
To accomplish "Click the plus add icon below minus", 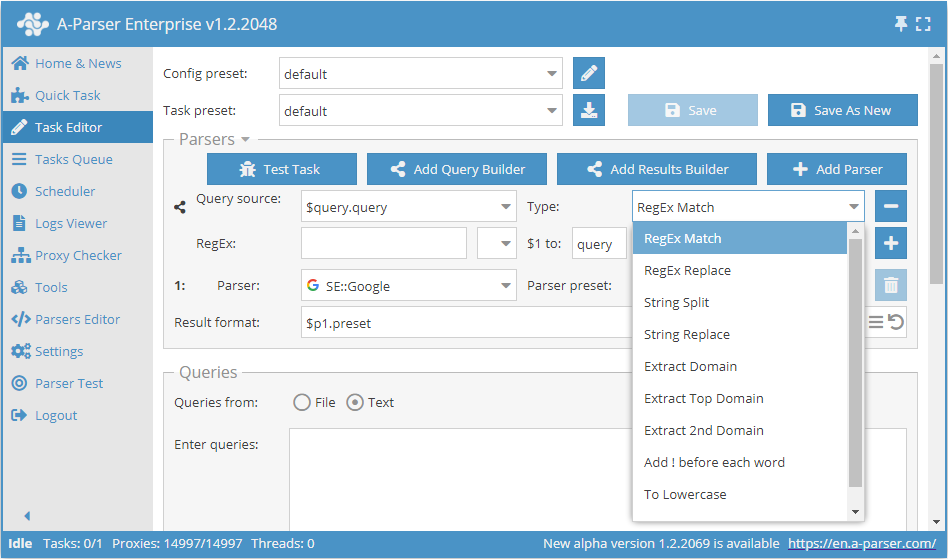I will (890, 243).
